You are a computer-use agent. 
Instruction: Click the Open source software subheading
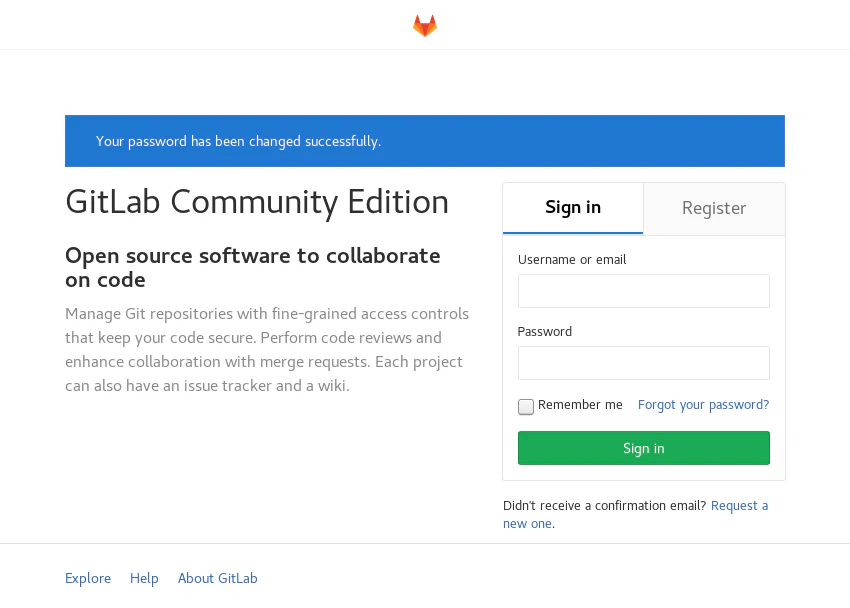pyautogui.click(x=253, y=267)
